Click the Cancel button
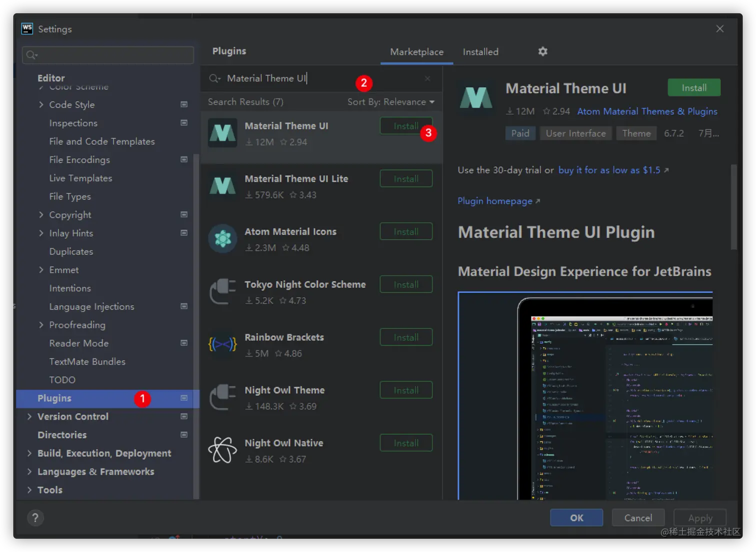The image size is (756, 552). (x=638, y=518)
